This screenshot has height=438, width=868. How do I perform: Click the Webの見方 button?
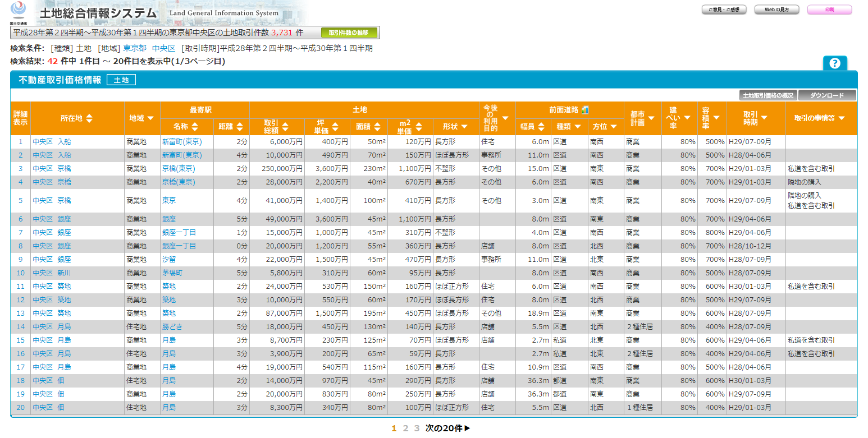click(x=776, y=10)
